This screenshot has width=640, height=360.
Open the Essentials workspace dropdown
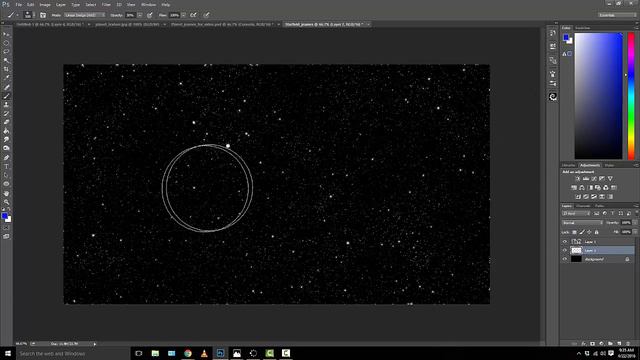[x=617, y=15]
